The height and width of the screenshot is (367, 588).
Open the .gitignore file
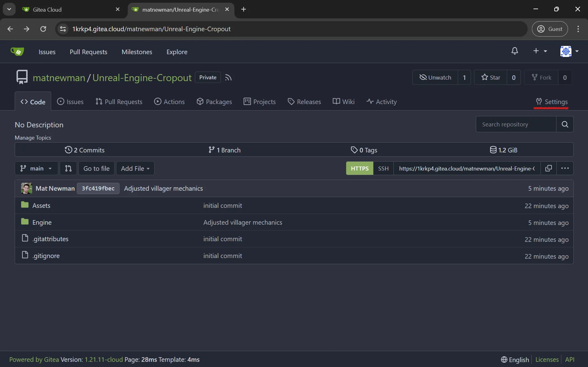46,256
